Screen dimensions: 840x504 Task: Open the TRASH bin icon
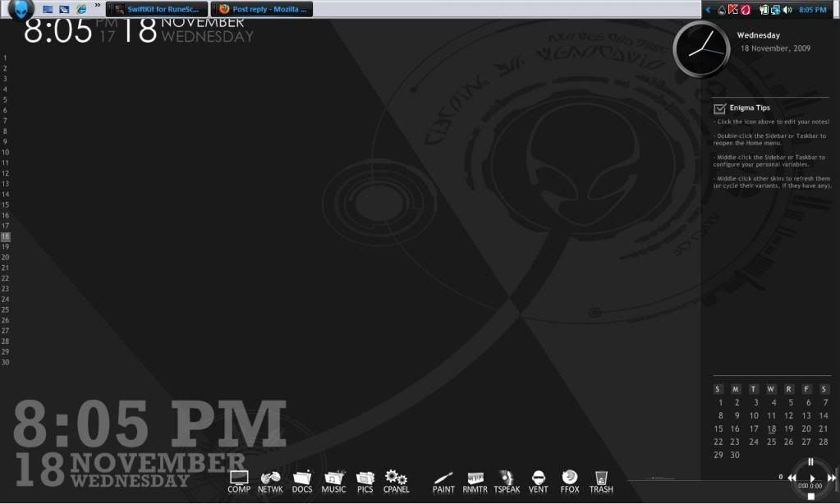click(601, 481)
